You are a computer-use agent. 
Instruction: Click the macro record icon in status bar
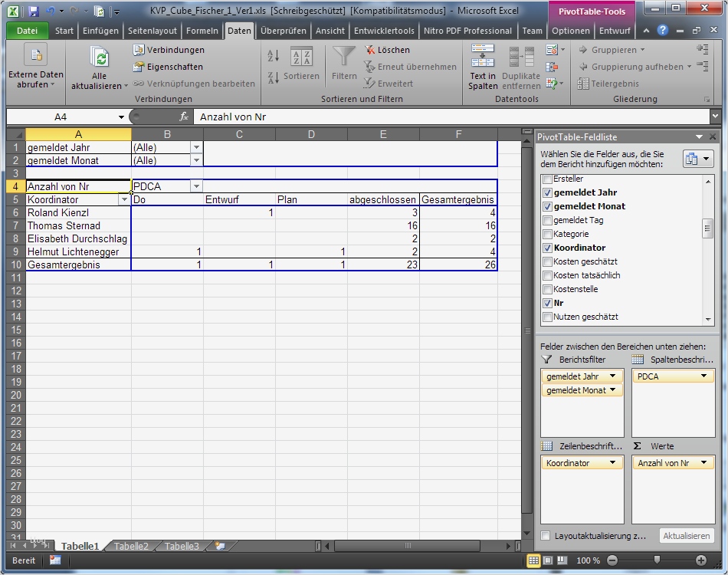(x=55, y=560)
